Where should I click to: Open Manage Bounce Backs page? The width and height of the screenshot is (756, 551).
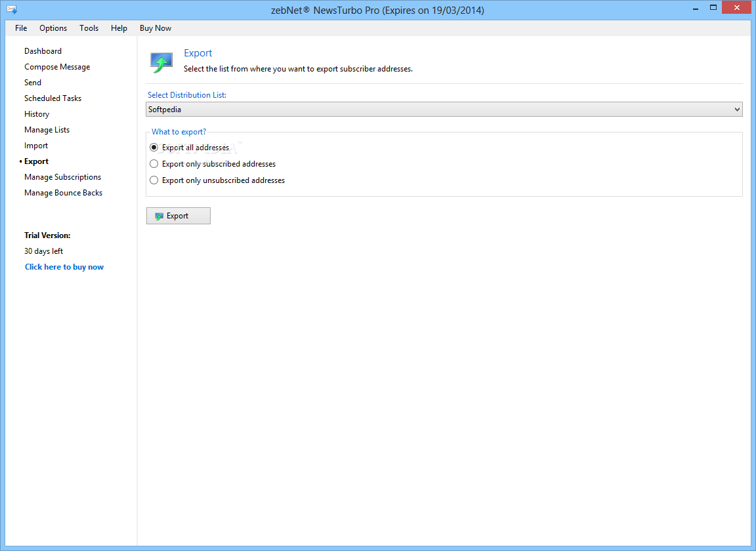tap(63, 193)
